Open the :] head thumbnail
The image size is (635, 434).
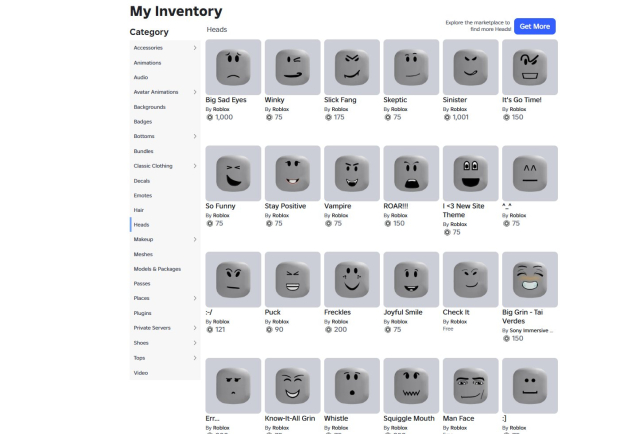point(530,385)
